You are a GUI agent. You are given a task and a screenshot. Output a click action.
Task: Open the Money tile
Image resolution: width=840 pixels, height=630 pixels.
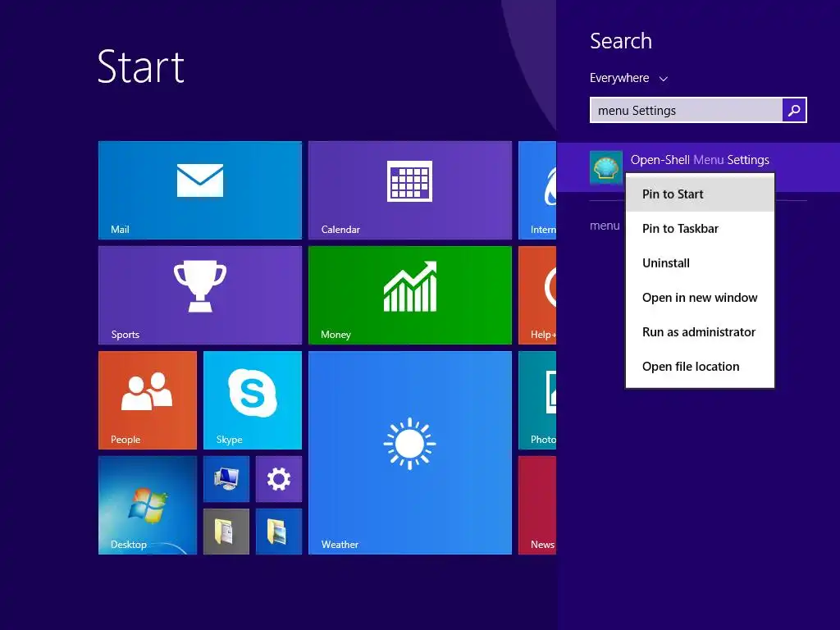[410, 295]
